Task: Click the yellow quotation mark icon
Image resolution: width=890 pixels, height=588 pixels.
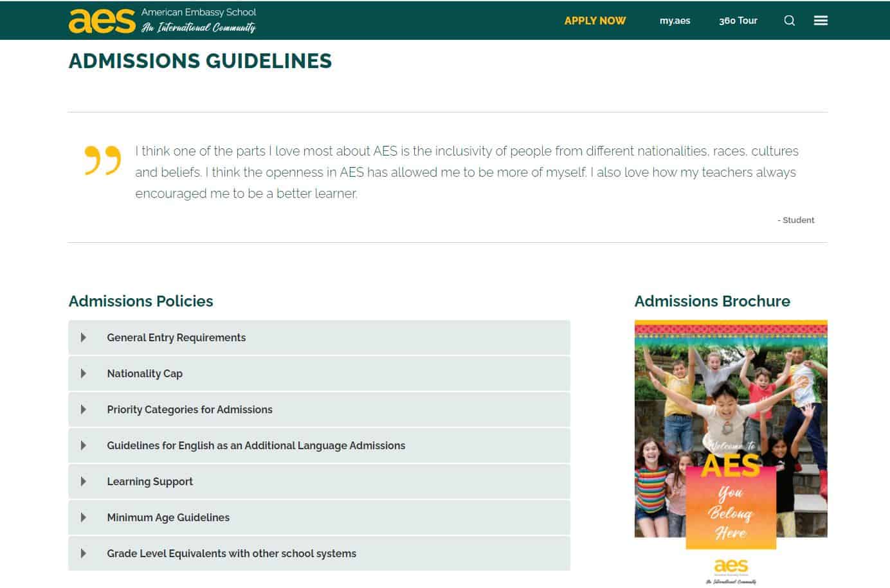Action: click(102, 160)
